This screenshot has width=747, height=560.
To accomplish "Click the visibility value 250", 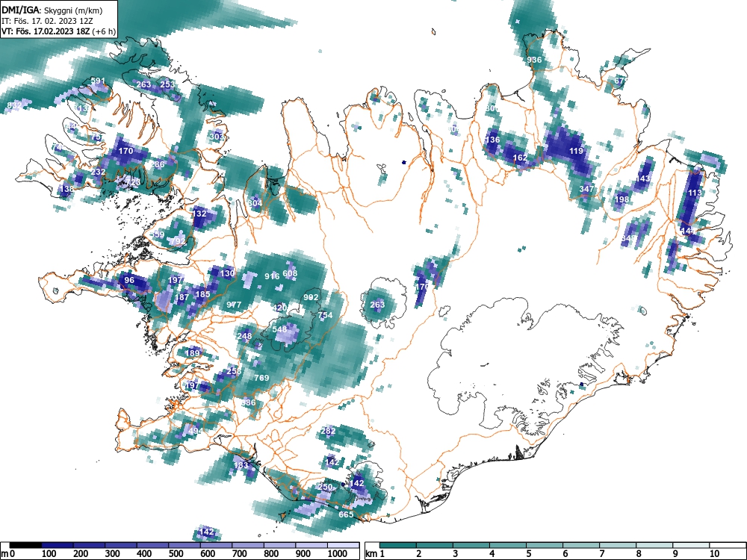I will tap(325, 487).
